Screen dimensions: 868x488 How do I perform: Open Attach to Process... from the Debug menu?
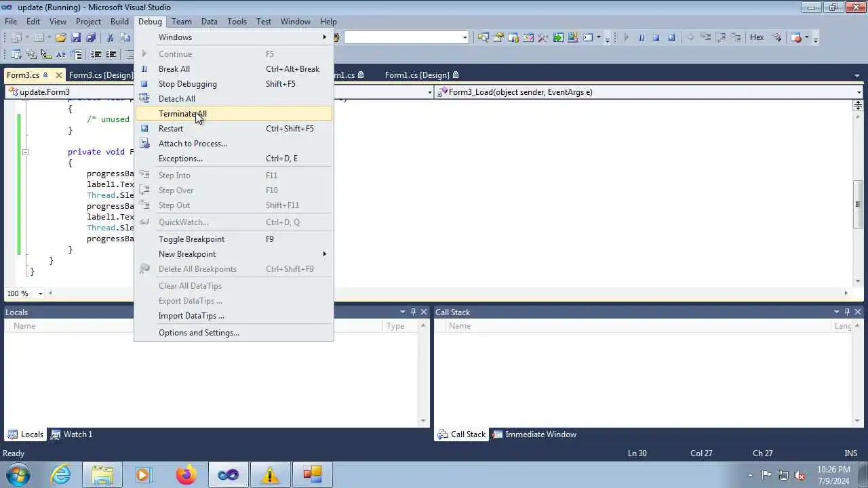234,144
